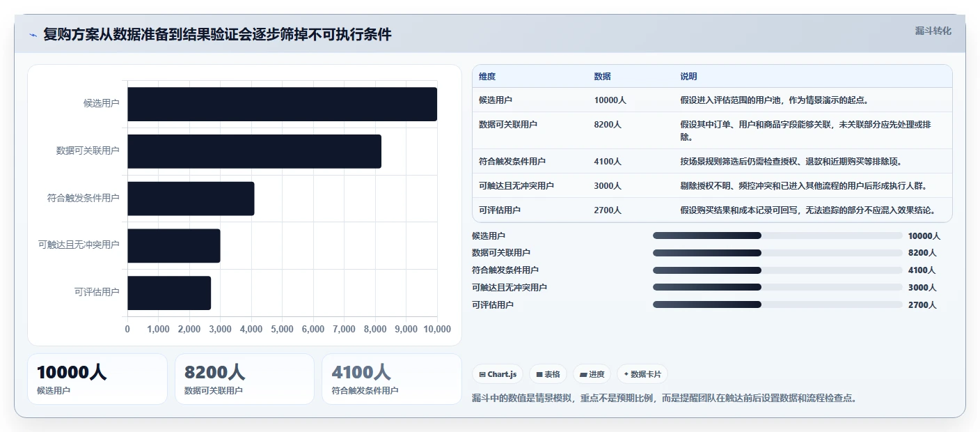Click 数据可关联用户 in the table's first column
The image size is (980, 432).
point(508,125)
